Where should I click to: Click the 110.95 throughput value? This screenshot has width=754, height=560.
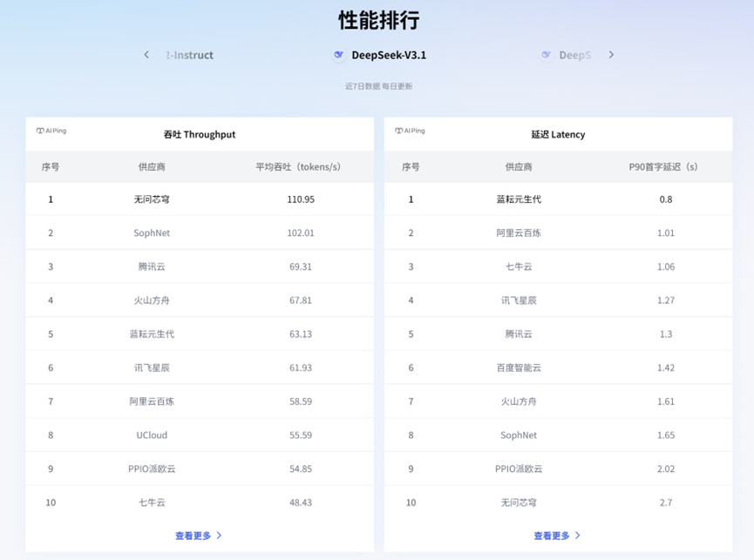301,199
